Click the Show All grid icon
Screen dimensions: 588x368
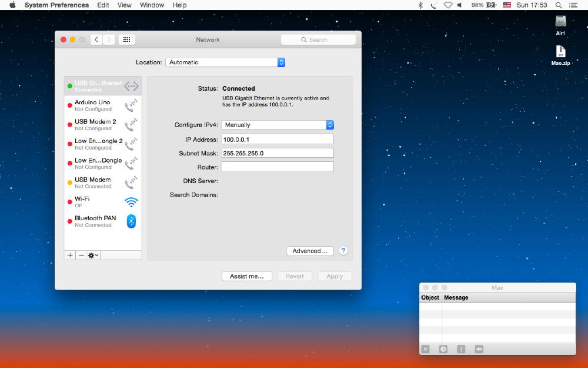point(126,39)
